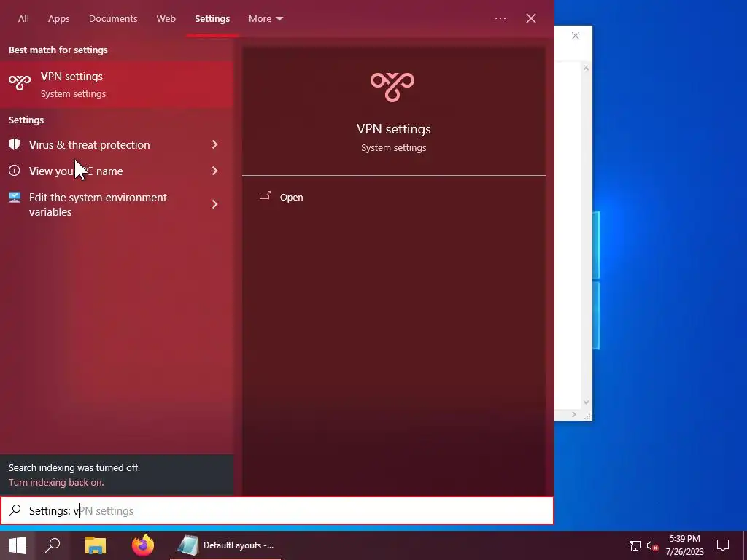Expand Edit the system environment variables arrow
The width and height of the screenshot is (747, 560).
click(215, 204)
